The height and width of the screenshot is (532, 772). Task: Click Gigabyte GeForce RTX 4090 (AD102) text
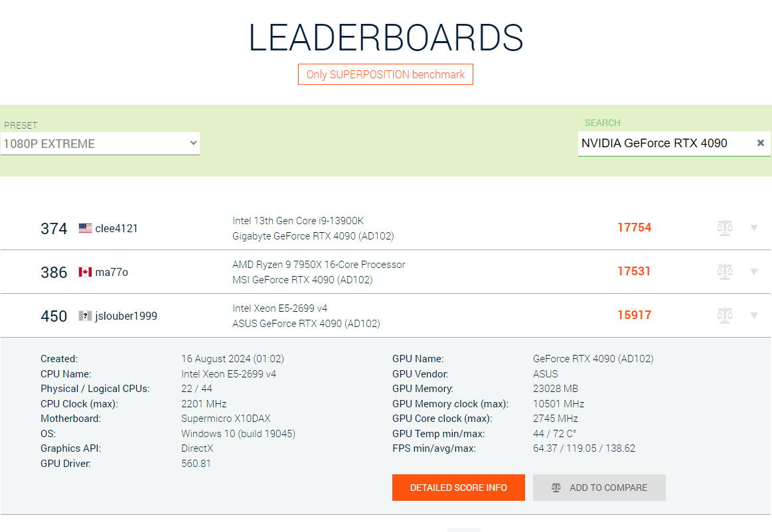(x=313, y=236)
